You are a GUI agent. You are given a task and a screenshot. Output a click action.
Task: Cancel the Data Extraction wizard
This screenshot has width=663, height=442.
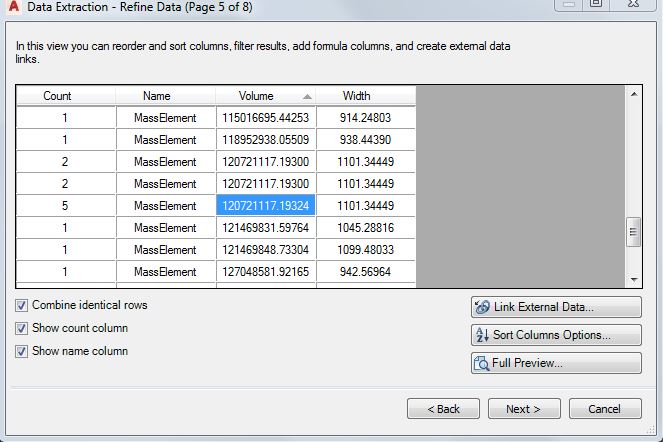605,409
